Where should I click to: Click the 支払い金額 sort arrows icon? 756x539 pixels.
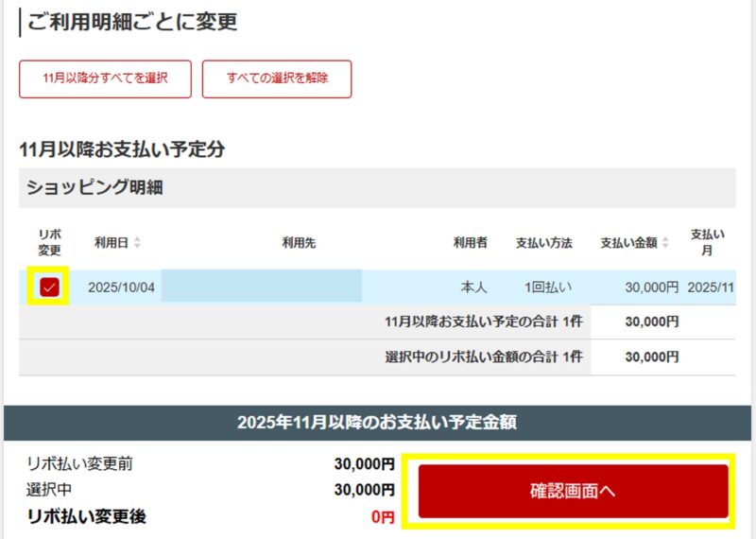tap(666, 243)
